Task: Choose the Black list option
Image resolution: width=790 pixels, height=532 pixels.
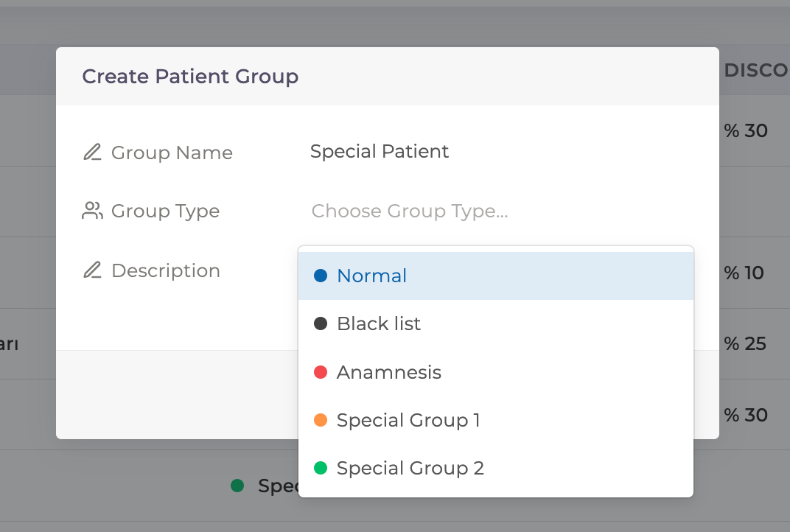Action: 379,323
